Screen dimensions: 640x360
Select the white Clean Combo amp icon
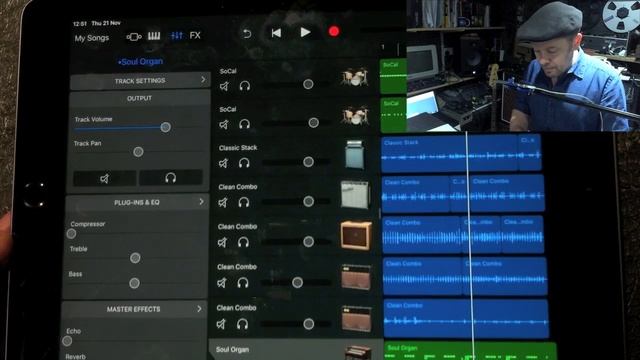[355, 195]
